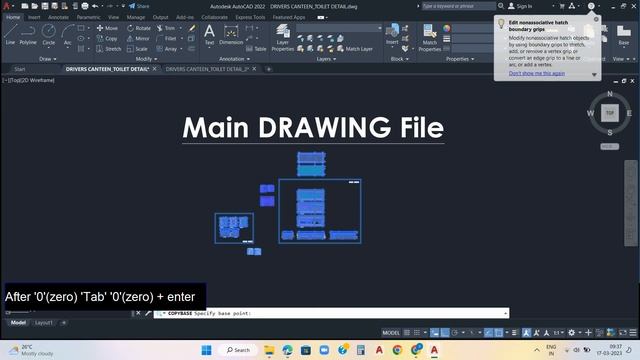This screenshot has height=360, width=640.
Task: Insert a Table annotation
Action: pyautogui.click(x=256, y=49)
